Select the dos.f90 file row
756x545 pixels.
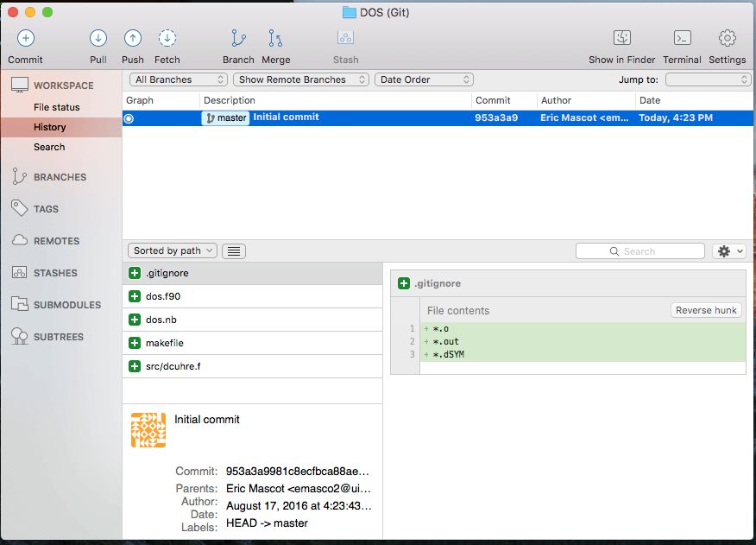(253, 296)
